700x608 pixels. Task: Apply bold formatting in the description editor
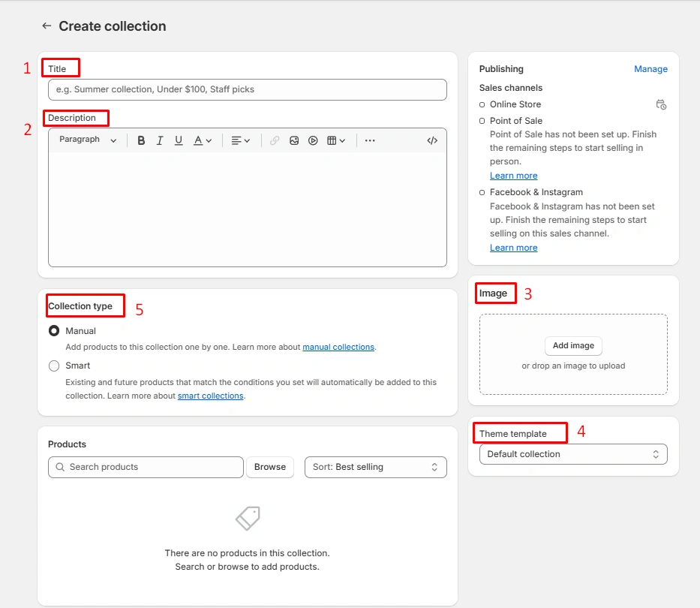click(x=141, y=140)
